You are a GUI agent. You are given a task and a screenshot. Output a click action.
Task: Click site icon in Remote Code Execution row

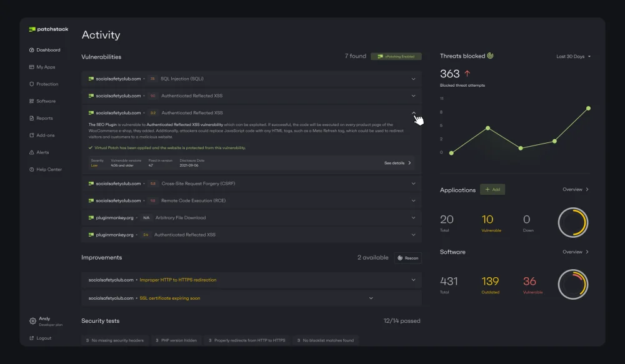pos(91,200)
